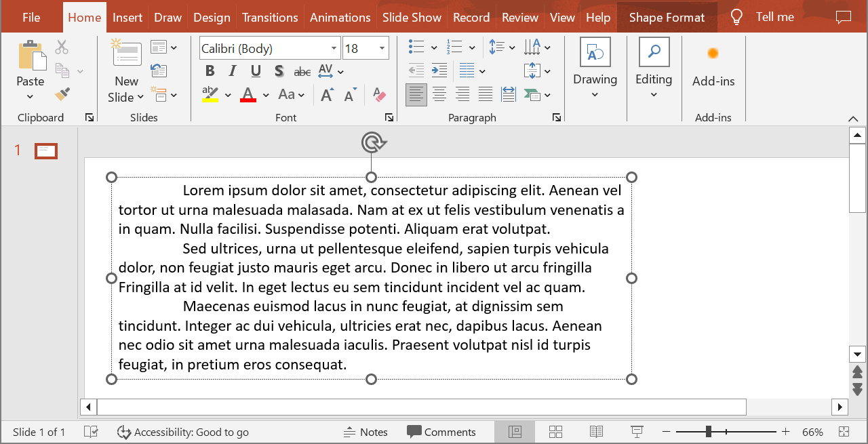Toggle bullet list formatting
The image size is (868, 444).
click(x=417, y=47)
